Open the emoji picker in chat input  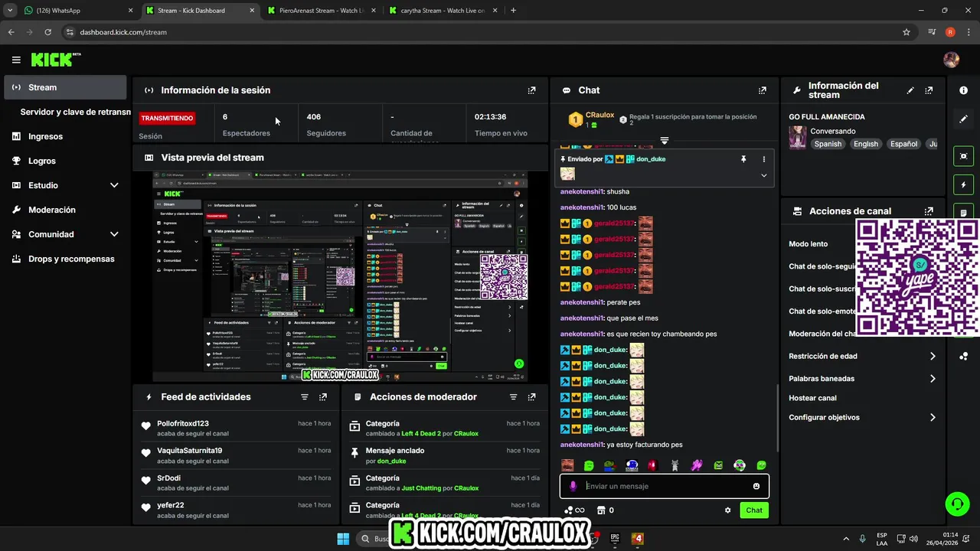pyautogui.click(x=756, y=486)
